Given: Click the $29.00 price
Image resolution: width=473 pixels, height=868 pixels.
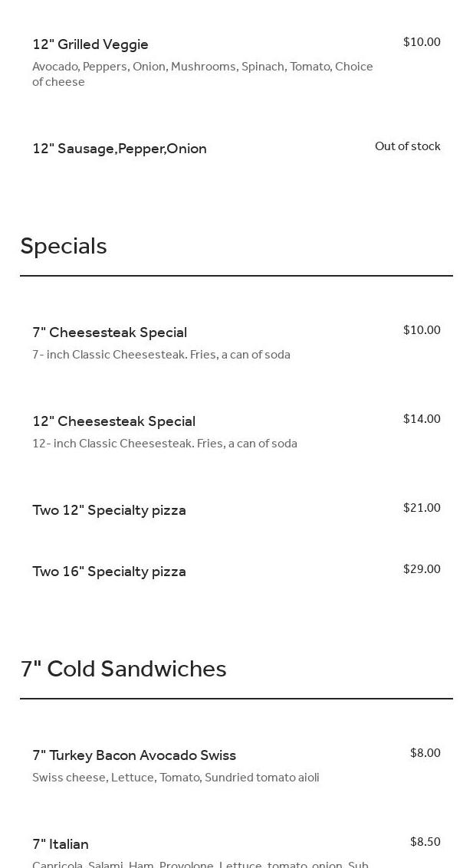Looking at the screenshot, I should pyautogui.click(x=422, y=569).
